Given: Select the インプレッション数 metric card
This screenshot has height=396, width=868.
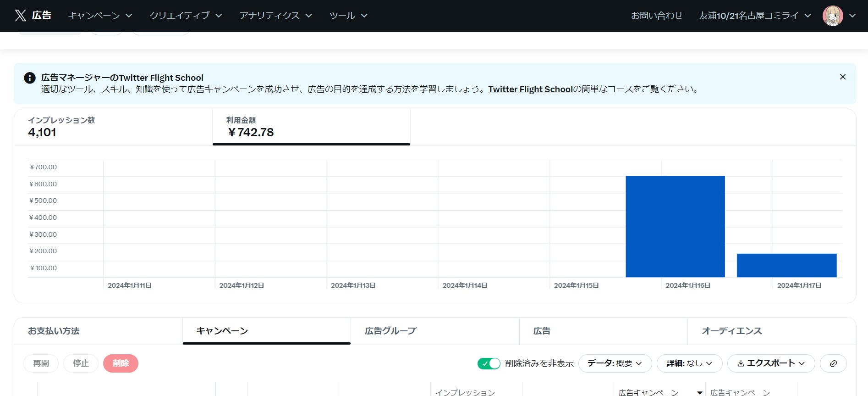Looking at the screenshot, I should 113,127.
